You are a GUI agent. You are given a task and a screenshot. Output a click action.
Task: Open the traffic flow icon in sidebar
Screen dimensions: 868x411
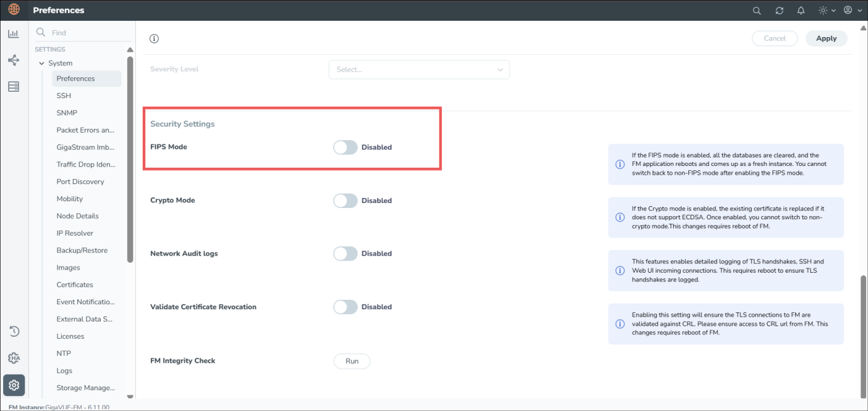click(13, 60)
